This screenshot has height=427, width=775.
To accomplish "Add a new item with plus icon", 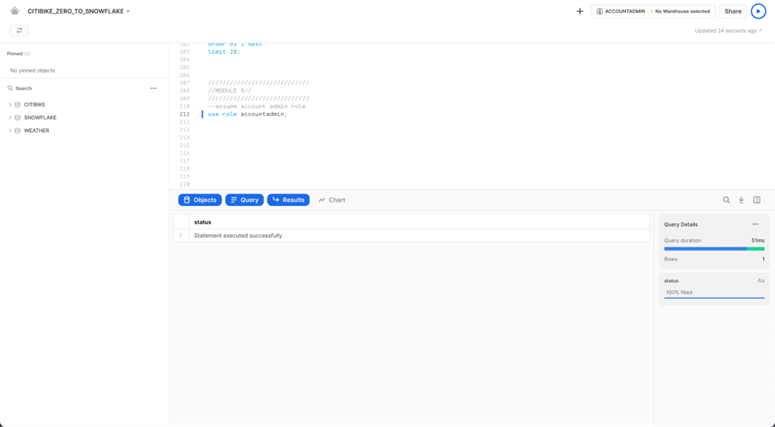I will (580, 11).
